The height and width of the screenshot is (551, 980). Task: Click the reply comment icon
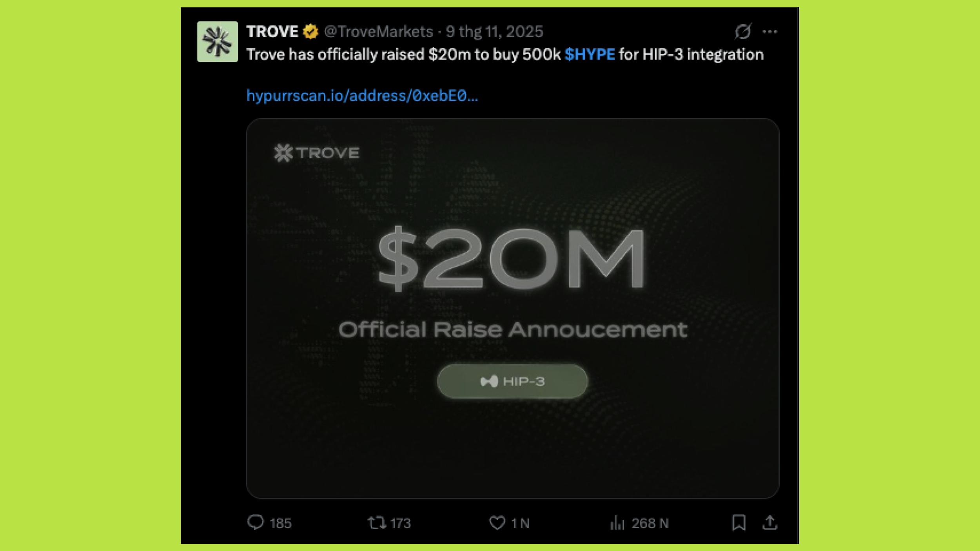256,522
